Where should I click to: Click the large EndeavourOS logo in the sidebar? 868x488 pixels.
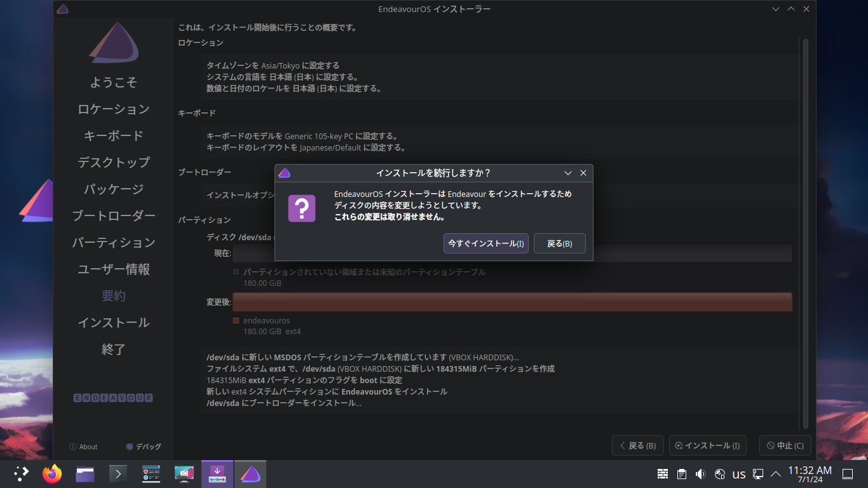click(114, 44)
